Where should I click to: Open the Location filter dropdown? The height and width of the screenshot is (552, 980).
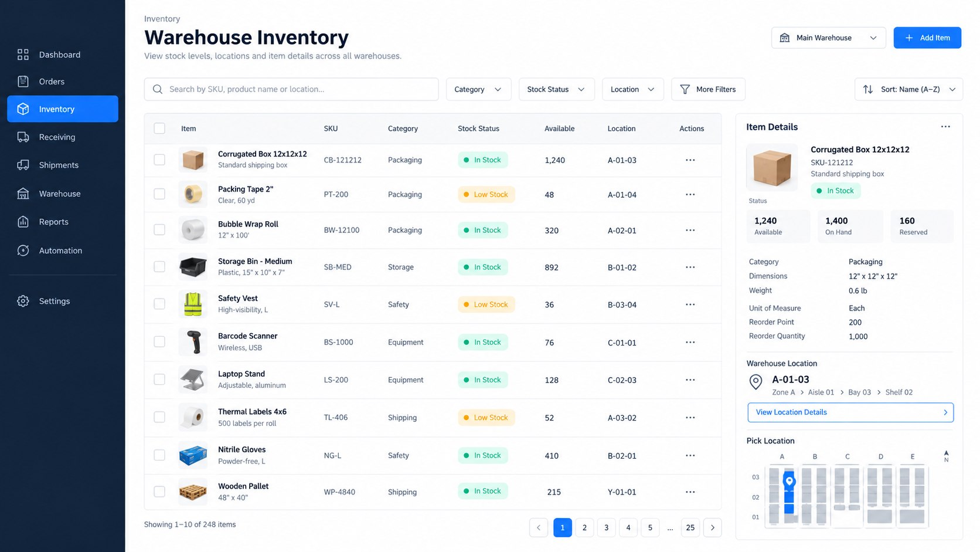(x=632, y=89)
